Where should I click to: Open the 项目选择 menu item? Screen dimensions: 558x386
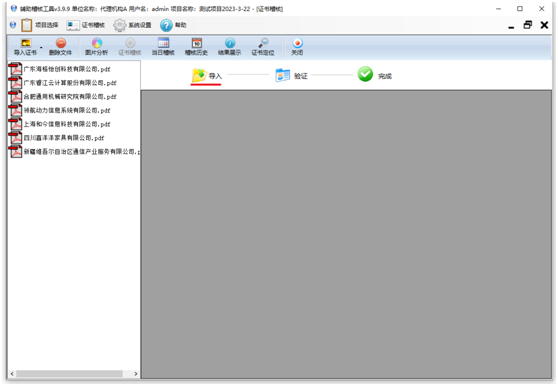coord(40,25)
